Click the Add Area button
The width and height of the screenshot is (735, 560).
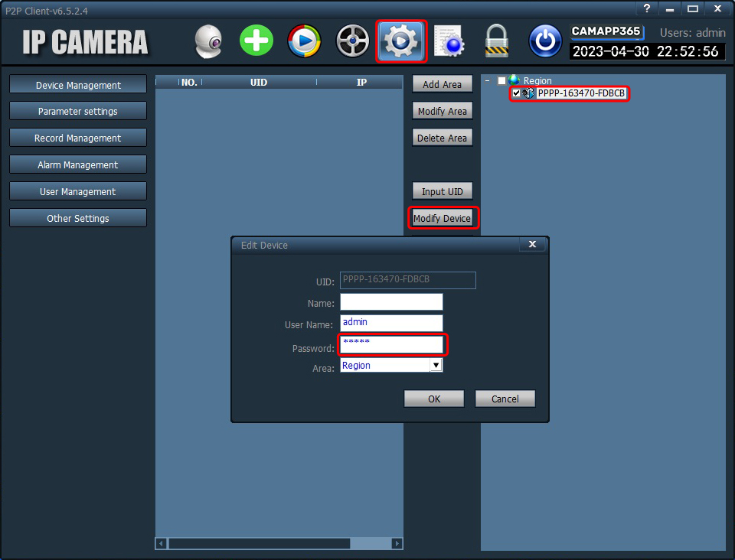pos(442,84)
